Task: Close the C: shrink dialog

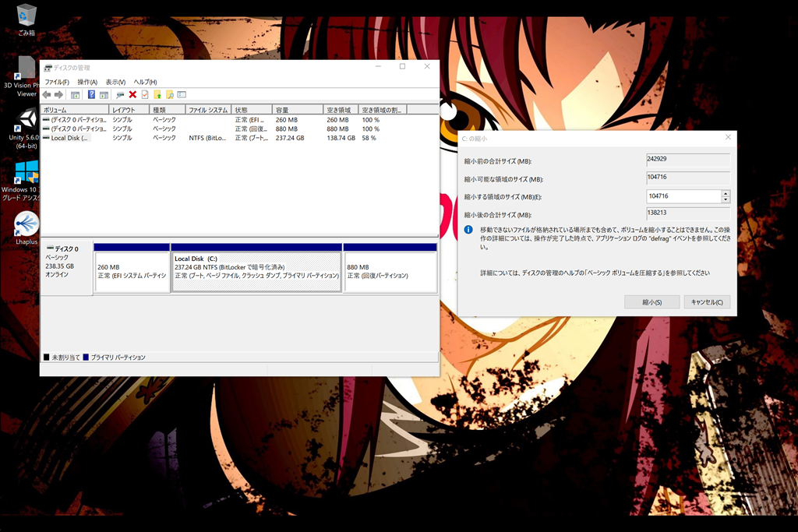Action: [x=729, y=137]
